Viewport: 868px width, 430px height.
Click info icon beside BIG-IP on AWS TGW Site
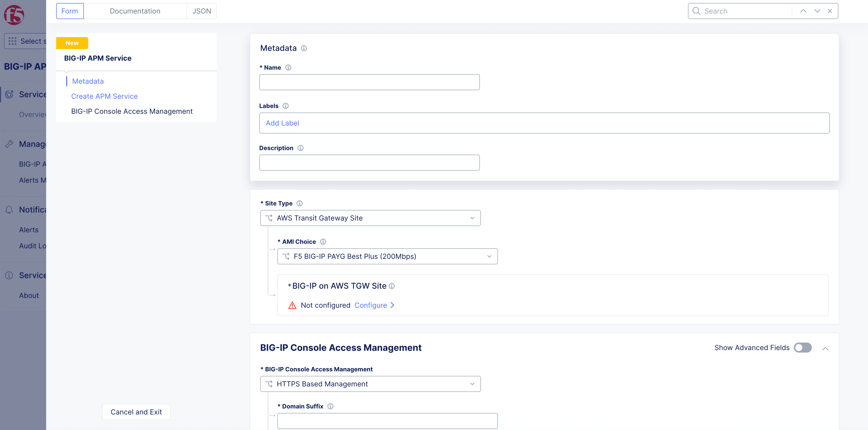pyautogui.click(x=392, y=286)
